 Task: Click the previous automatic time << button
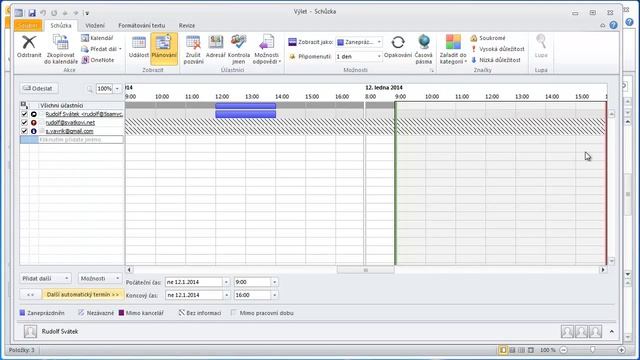click(31, 294)
